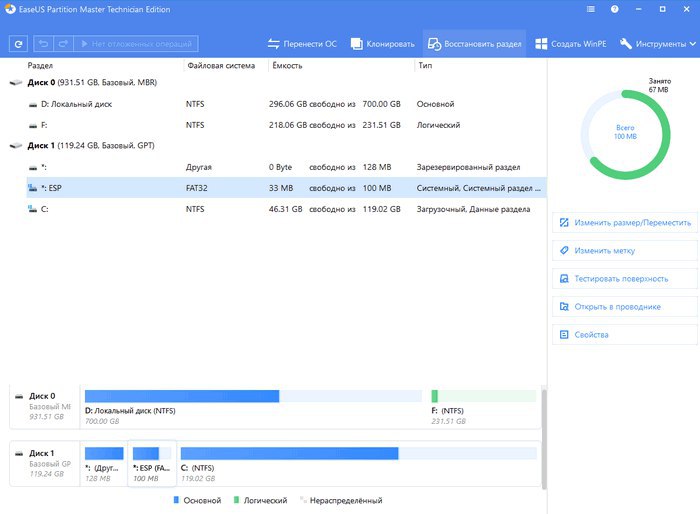
Task: Select the ESP FAT32 partition row
Action: click(x=286, y=188)
